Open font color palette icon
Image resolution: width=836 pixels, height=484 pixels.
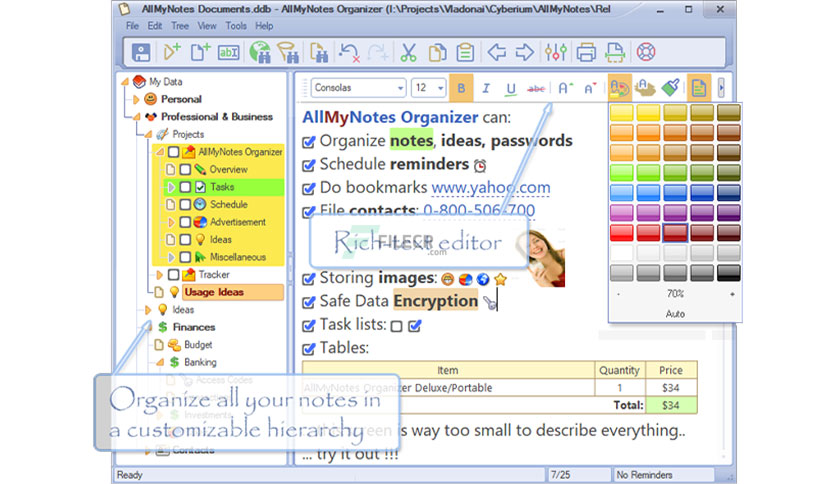620,88
